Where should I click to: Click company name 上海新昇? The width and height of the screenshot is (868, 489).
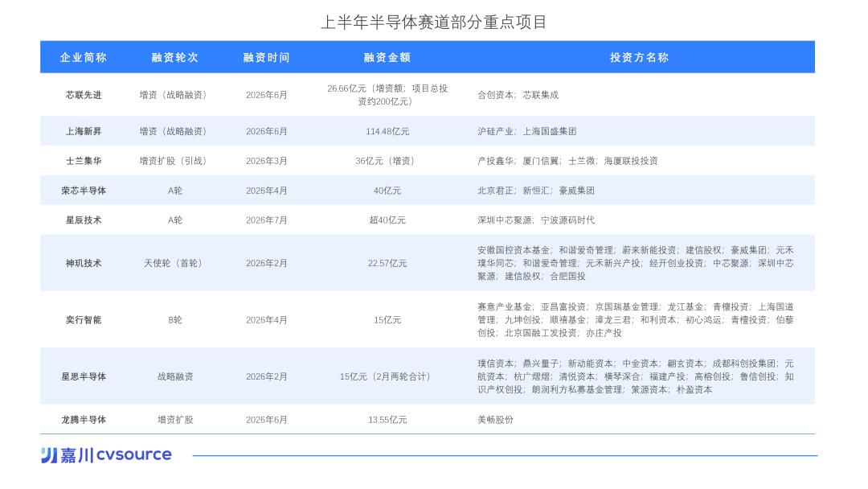[84, 131]
